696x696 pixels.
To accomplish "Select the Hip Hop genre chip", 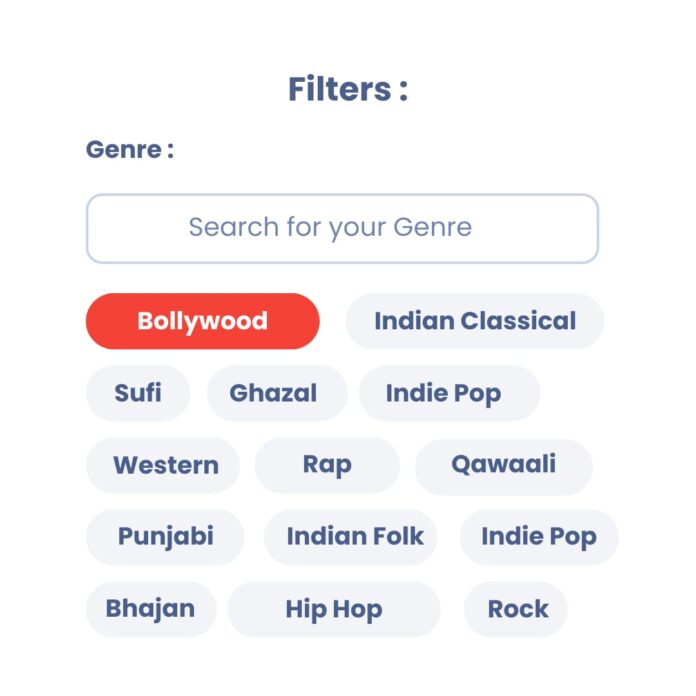I will [x=333, y=609].
